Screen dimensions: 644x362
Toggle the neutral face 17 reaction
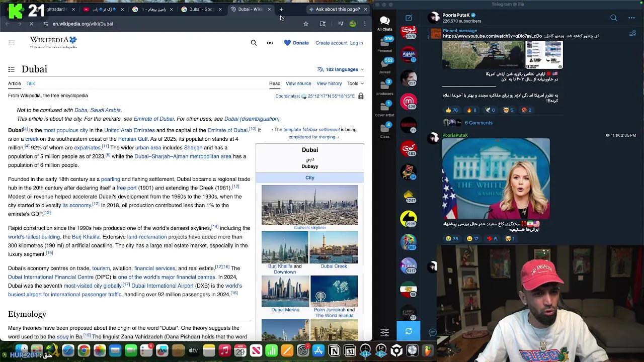point(472,239)
